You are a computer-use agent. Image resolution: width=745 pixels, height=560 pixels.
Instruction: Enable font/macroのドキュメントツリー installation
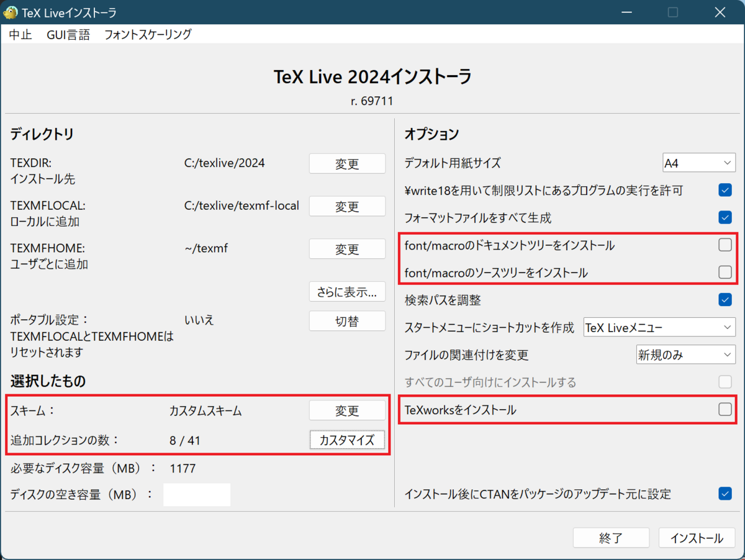725,245
